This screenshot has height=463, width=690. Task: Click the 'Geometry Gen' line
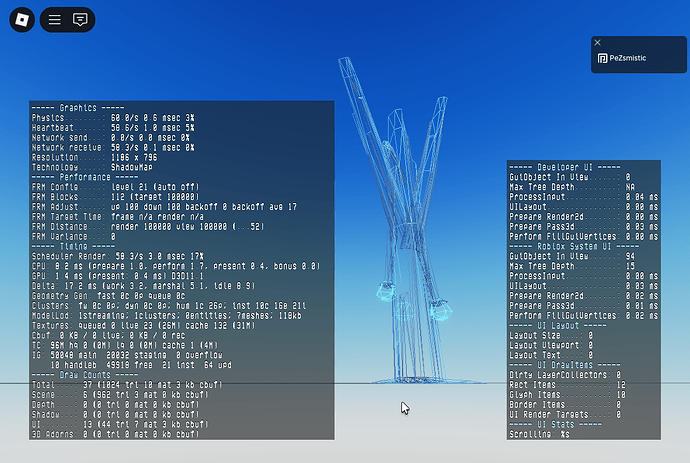pos(108,296)
